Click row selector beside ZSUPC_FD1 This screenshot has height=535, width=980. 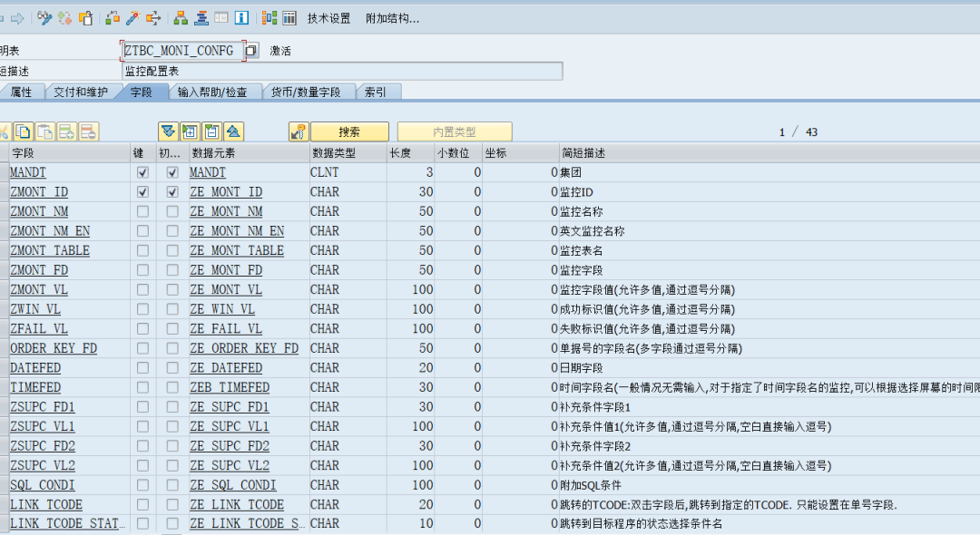tap(5, 407)
